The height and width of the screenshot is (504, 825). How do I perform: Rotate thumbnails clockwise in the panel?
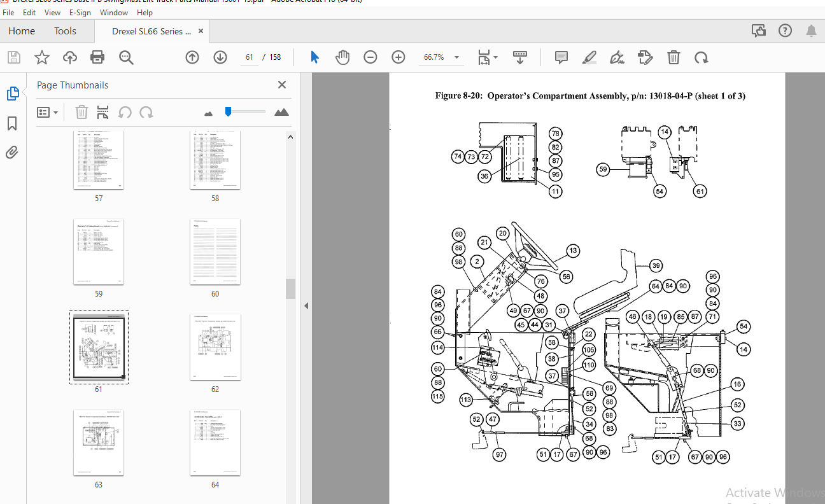[146, 113]
